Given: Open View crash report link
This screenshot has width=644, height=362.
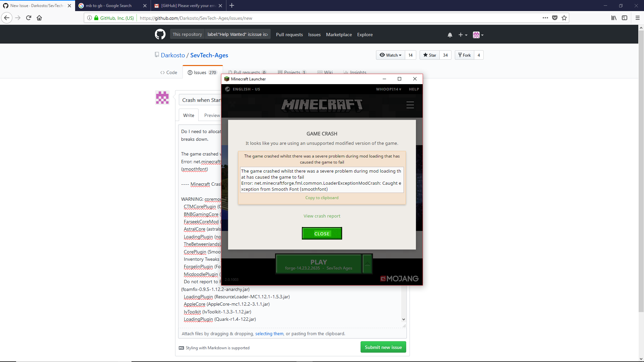Looking at the screenshot, I should [x=322, y=216].
